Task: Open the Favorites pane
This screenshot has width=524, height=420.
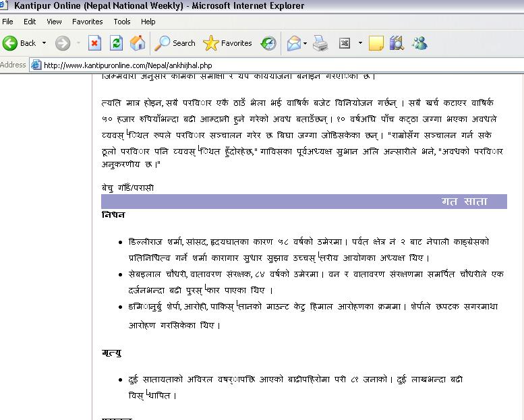Action: (x=228, y=43)
